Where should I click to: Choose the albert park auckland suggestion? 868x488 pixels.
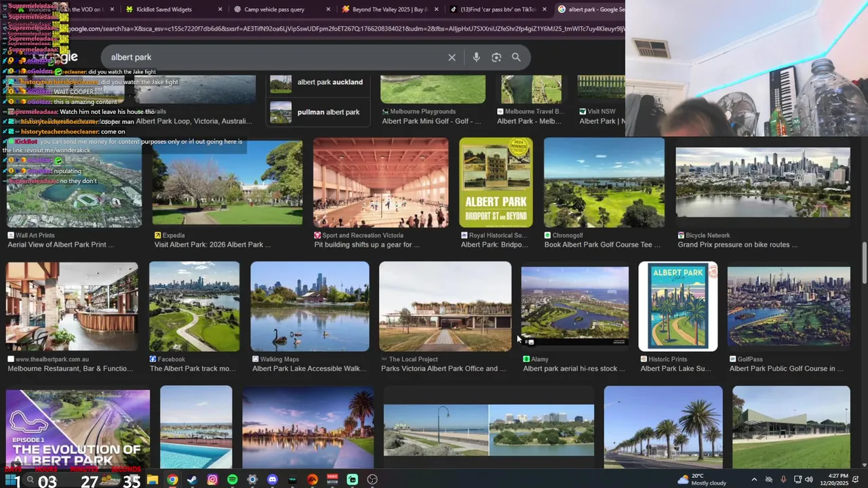(317, 83)
